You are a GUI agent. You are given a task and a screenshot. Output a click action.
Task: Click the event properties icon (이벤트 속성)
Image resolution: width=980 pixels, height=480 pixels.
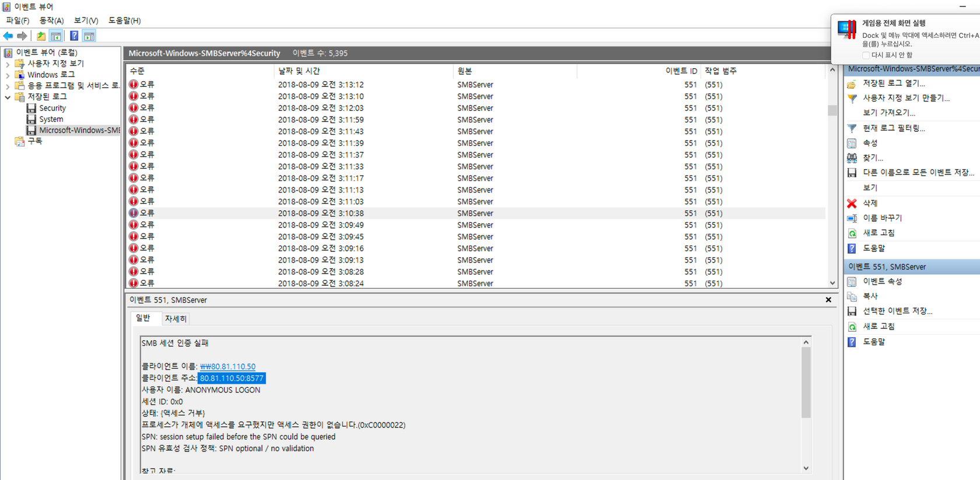pos(852,281)
